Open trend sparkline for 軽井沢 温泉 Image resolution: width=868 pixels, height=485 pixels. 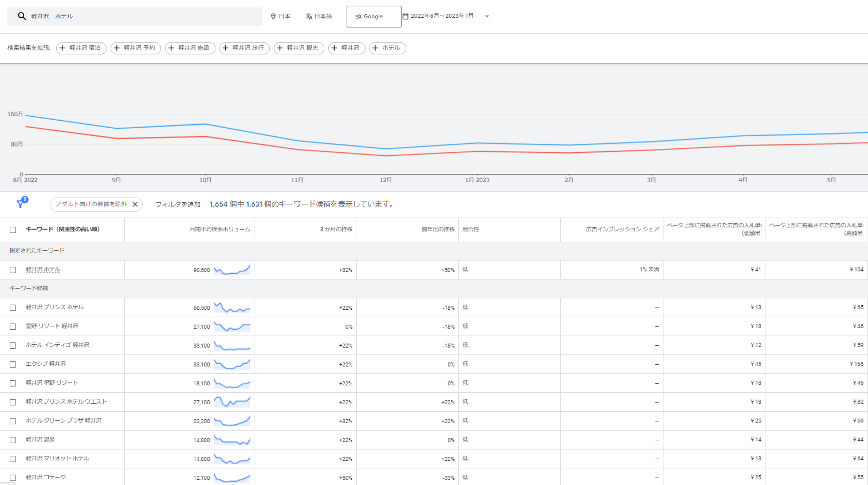[232, 440]
